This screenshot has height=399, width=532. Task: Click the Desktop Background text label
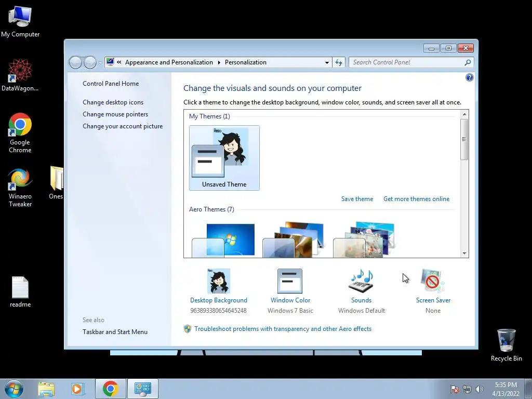pyautogui.click(x=219, y=300)
